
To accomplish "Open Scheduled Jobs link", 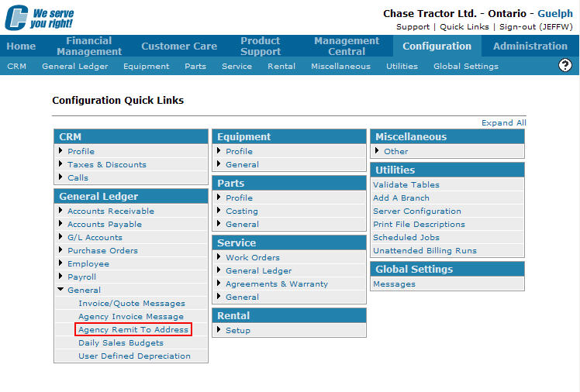I will 406,238.
